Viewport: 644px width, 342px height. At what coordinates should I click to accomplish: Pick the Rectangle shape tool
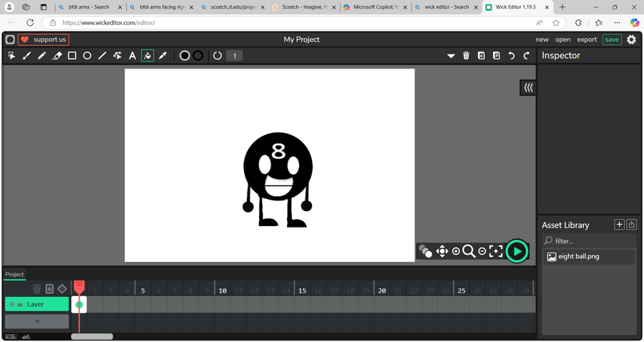tap(72, 56)
